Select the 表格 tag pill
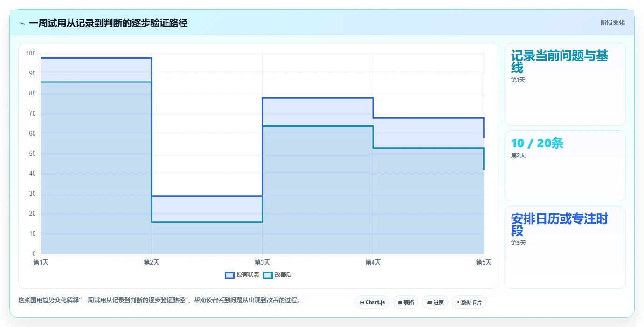This screenshot has height=327, width=644. click(x=406, y=302)
